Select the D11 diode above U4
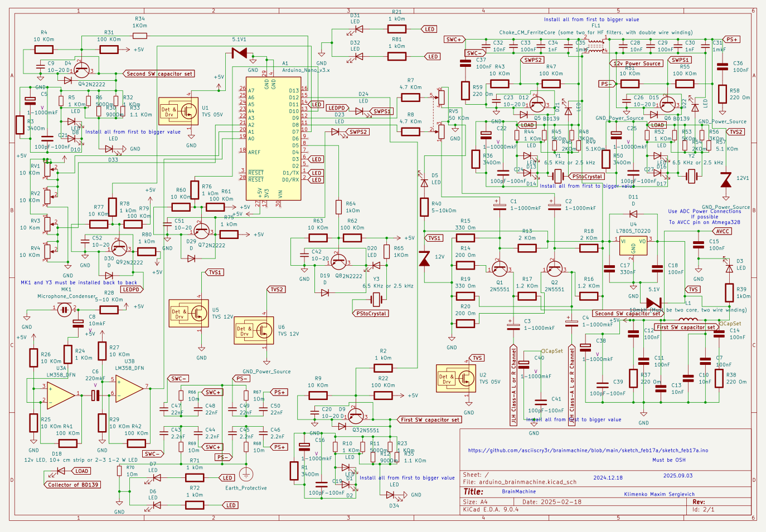Screen dimensions: 766x532 [633, 214]
